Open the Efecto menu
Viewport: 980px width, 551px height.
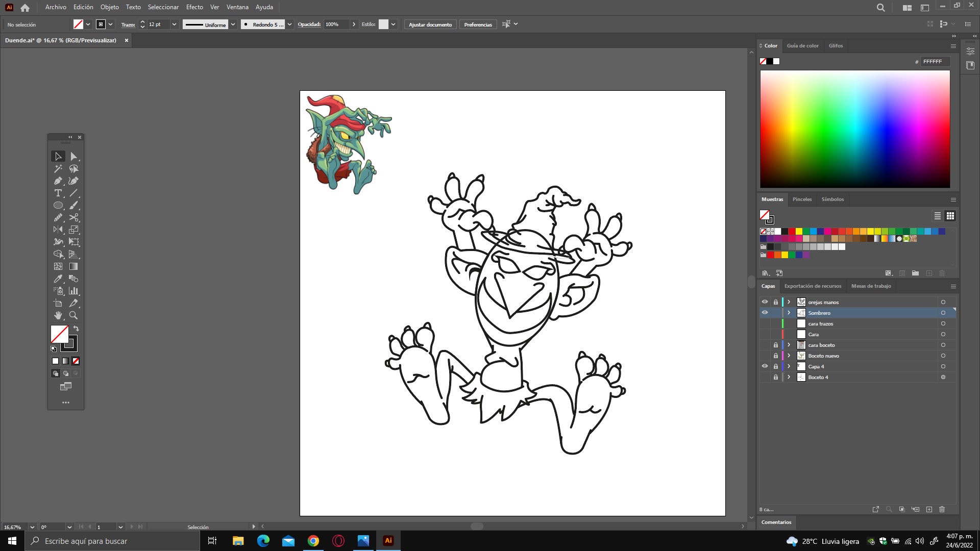tap(194, 7)
